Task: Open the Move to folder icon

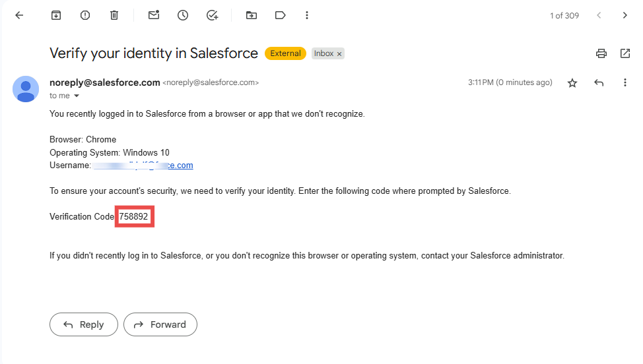Action: coord(252,15)
